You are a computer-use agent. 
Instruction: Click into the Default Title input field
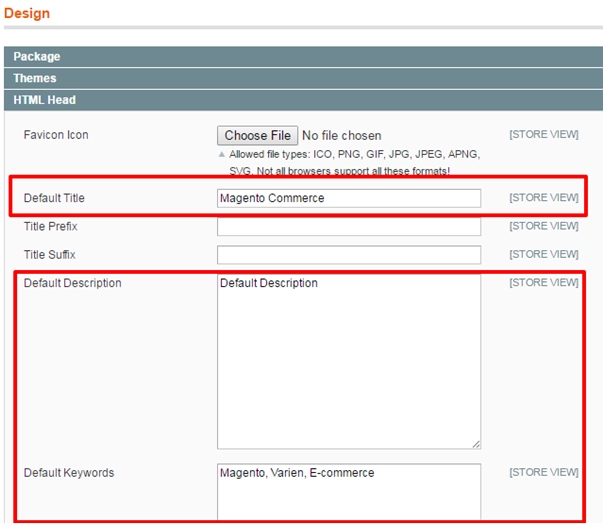click(349, 198)
